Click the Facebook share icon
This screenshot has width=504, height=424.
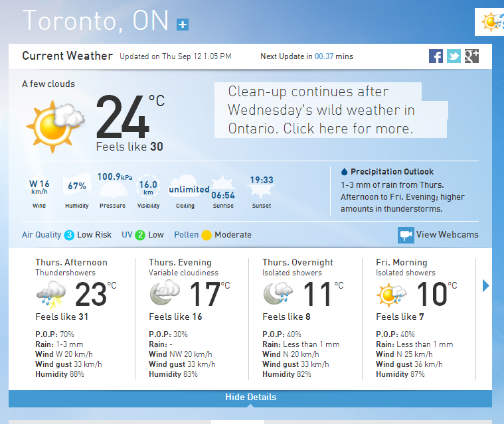point(436,56)
